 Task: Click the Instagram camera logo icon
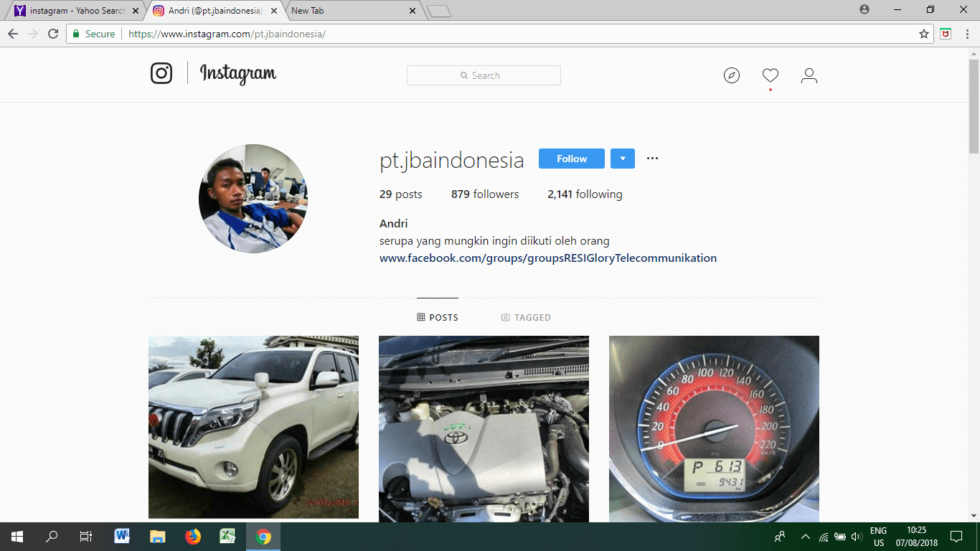[x=161, y=73]
